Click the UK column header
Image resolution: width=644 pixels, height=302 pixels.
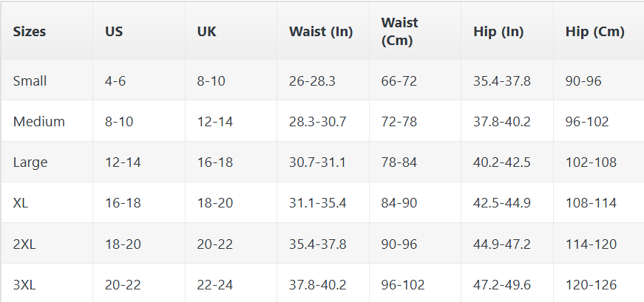point(206,32)
